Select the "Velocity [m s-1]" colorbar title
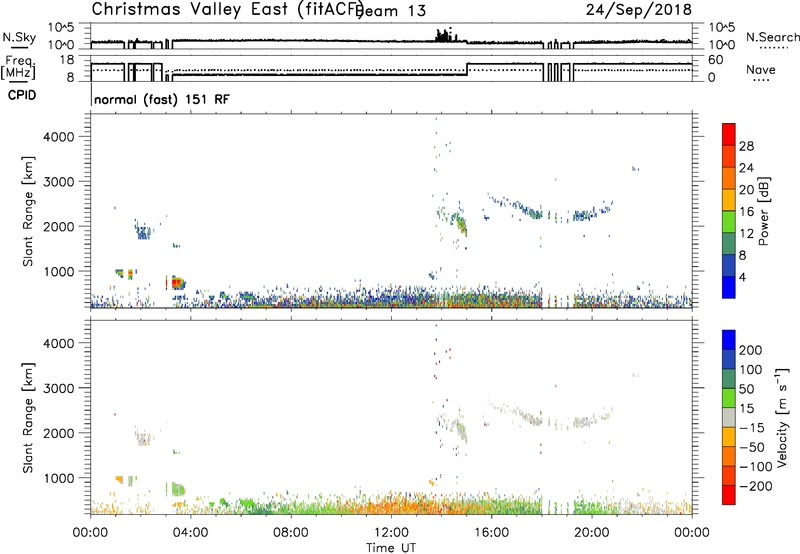 782,418
